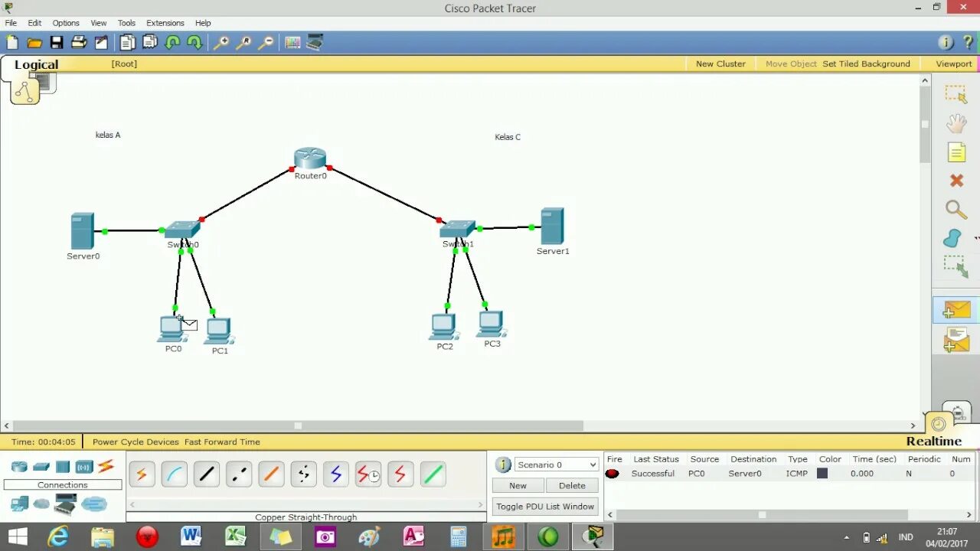Redo with the right green arrow
The width and height of the screenshot is (980, 551).
(194, 43)
